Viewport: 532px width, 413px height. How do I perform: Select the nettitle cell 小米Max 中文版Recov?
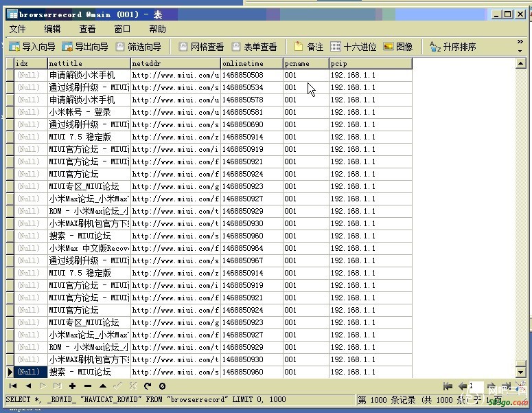click(x=89, y=248)
